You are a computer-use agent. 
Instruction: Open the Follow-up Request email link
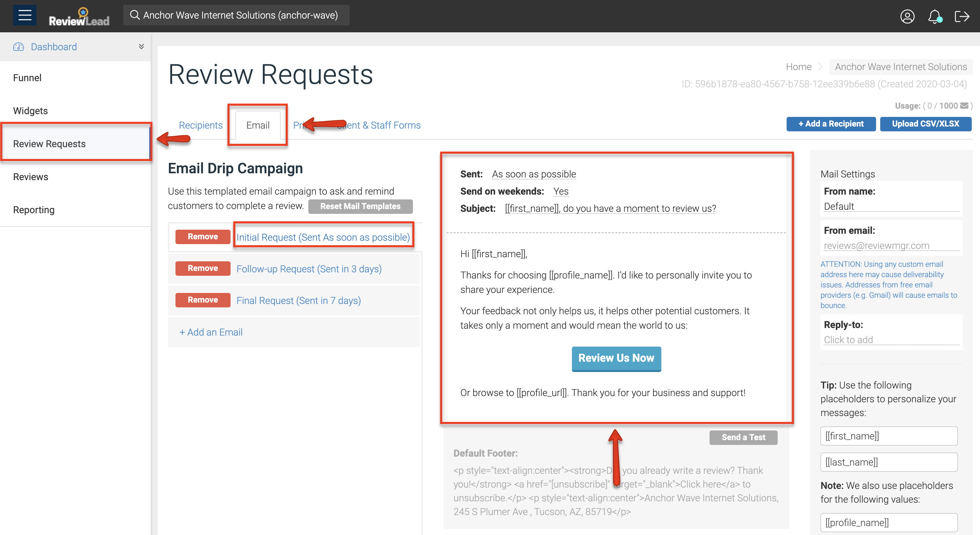(309, 269)
